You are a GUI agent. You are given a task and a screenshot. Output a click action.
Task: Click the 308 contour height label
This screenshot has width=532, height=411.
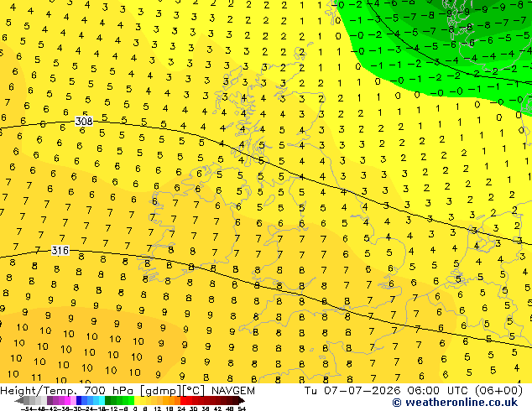coord(83,121)
